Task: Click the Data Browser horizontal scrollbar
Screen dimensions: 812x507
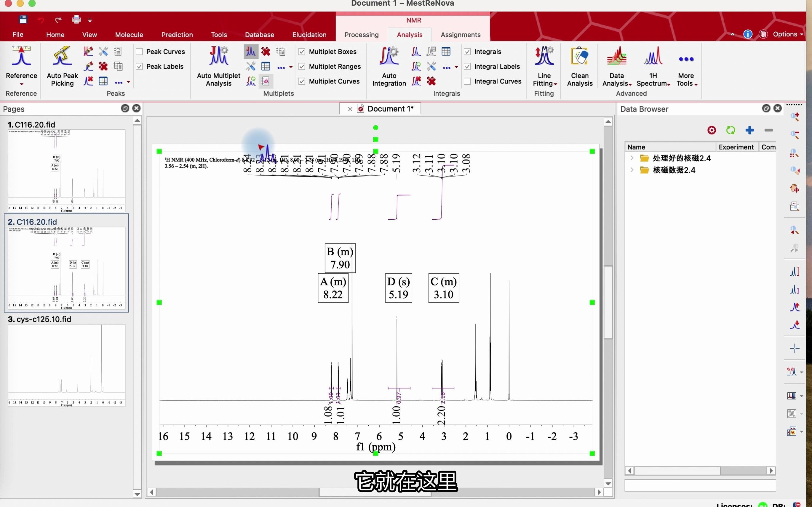Action: click(x=677, y=471)
